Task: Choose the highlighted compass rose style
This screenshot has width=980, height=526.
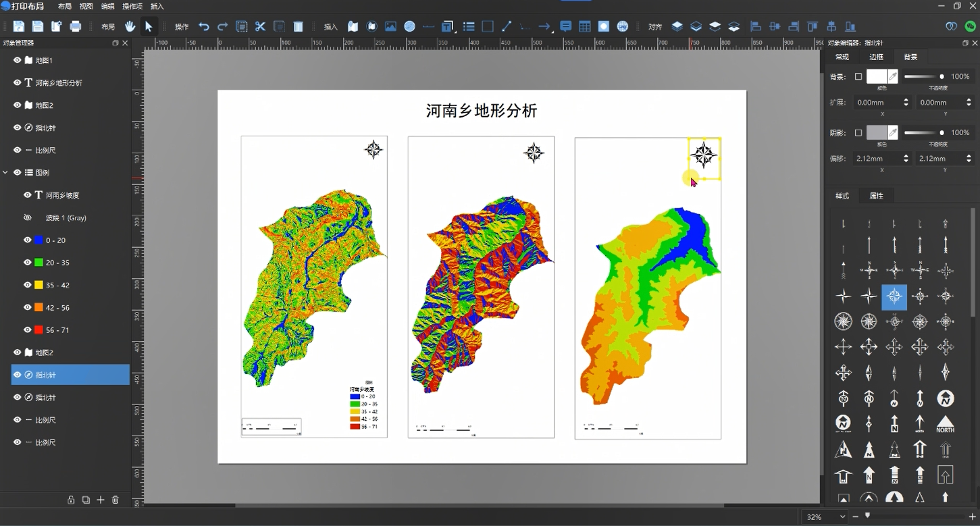Action: [894, 296]
